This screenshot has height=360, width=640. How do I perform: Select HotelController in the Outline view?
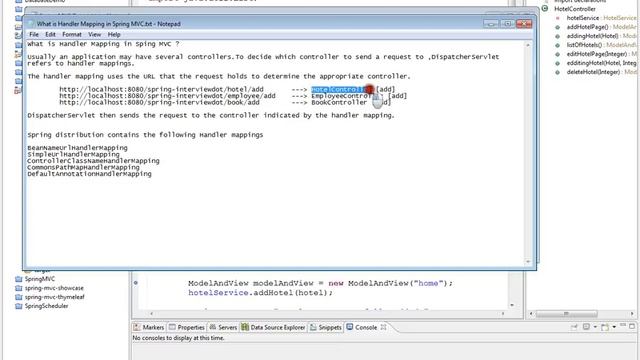tap(575, 9)
